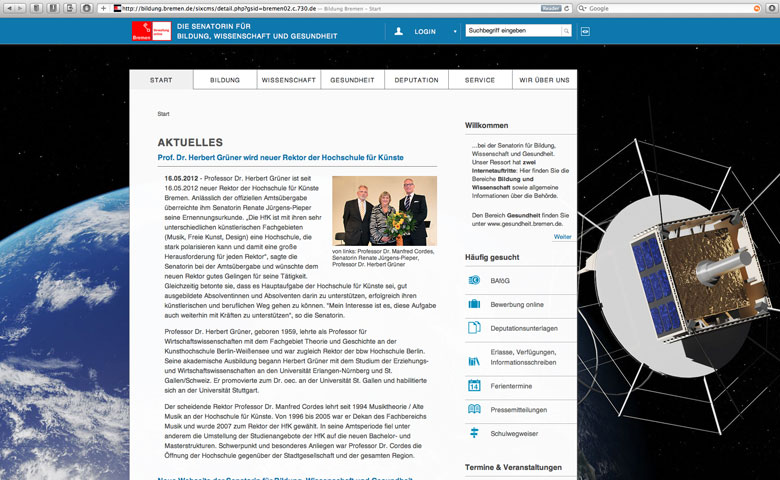Click the books icon for Erlasse, Verfügungen

tap(474, 362)
